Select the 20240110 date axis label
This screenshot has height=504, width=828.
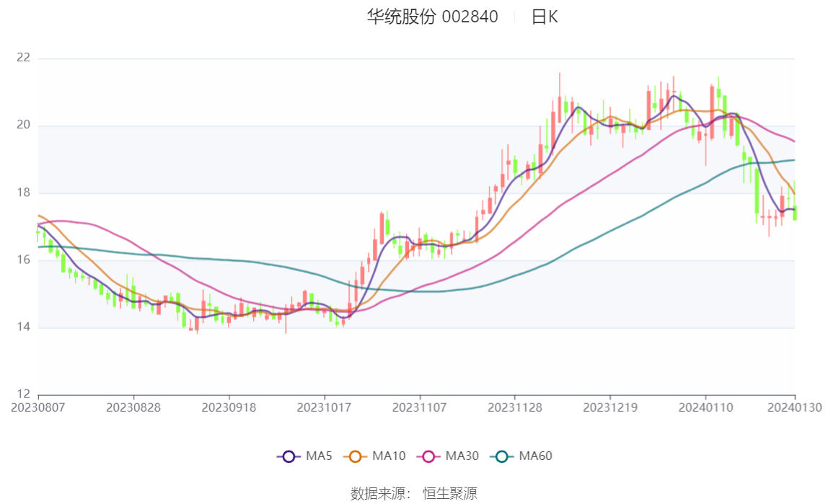point(706,408)
